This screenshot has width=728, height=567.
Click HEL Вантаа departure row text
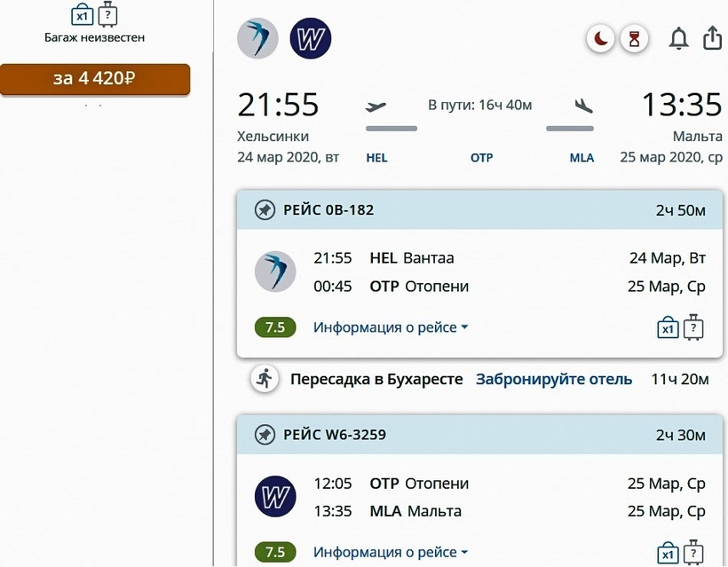412,258
